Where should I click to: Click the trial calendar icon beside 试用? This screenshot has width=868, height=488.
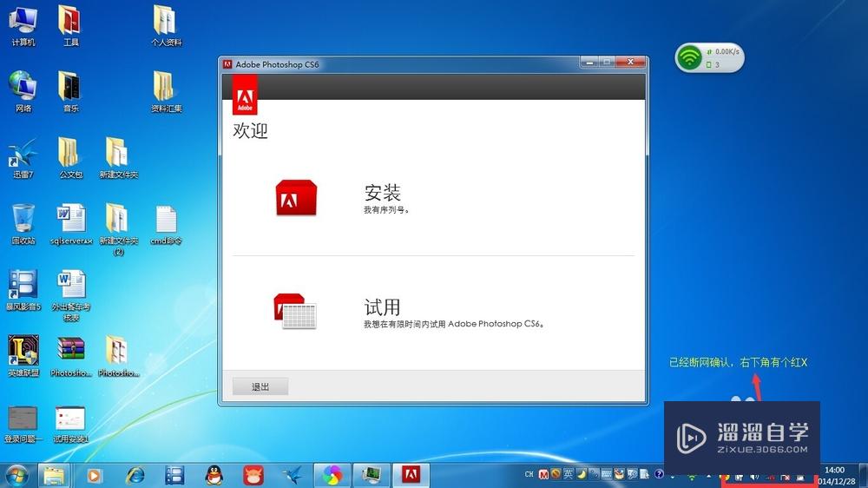(x=294, y=312)
